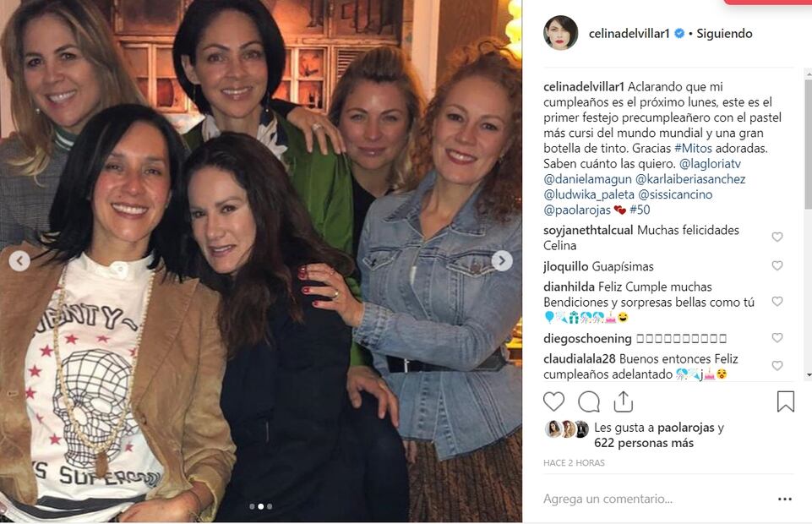Open the @karlaiberiasanchez mention
This screenshot has height=524, width=812.
(x=690, y=179)
